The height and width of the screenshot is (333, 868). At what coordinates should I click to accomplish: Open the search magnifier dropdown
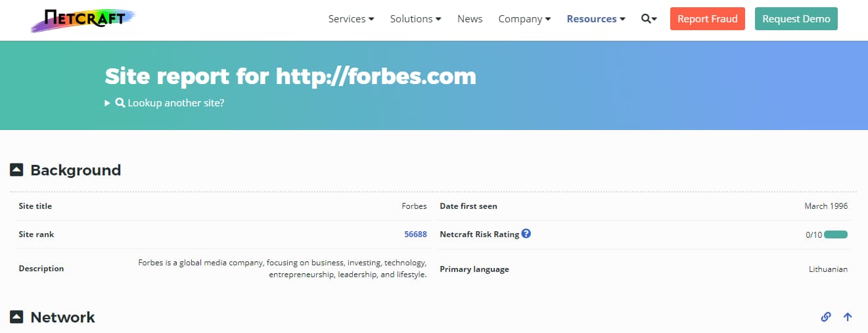pos(649,19)
